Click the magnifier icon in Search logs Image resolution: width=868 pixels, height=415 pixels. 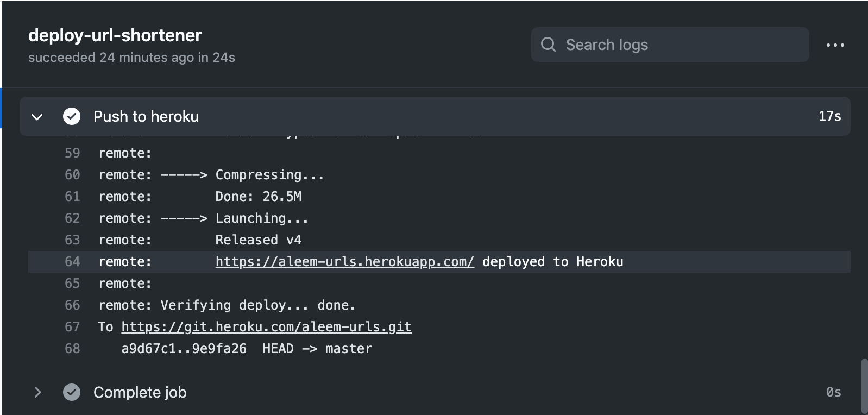549,45
